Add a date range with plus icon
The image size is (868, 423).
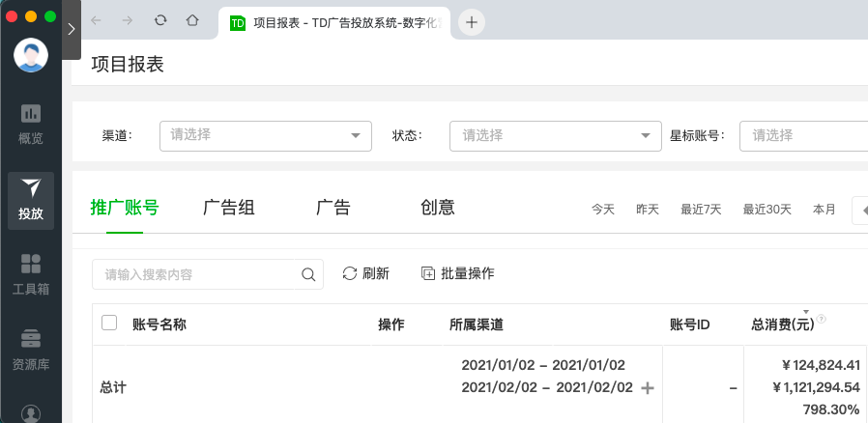coord(647,388)
